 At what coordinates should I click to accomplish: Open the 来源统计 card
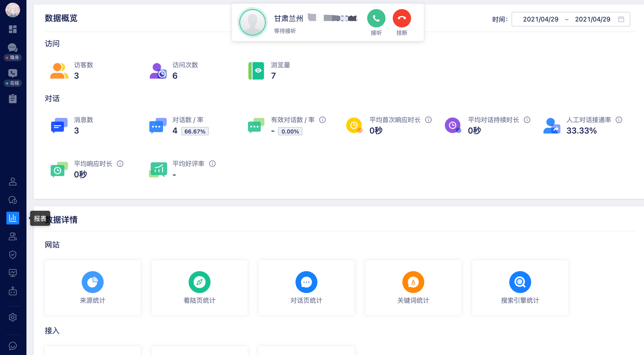pos(93,287)
